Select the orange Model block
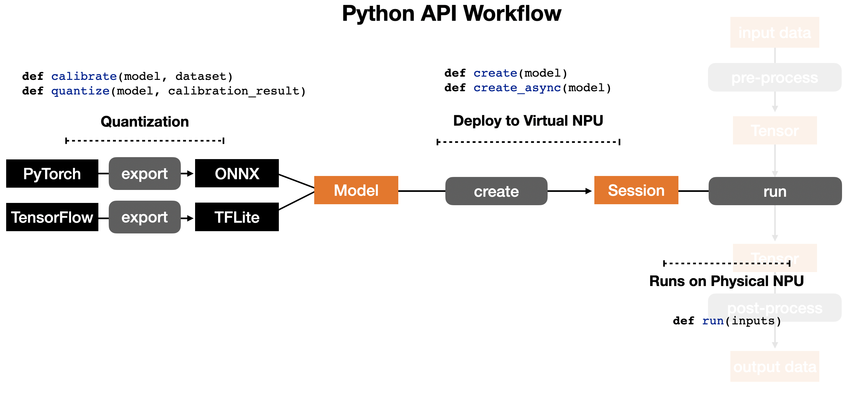 (356, 190)
